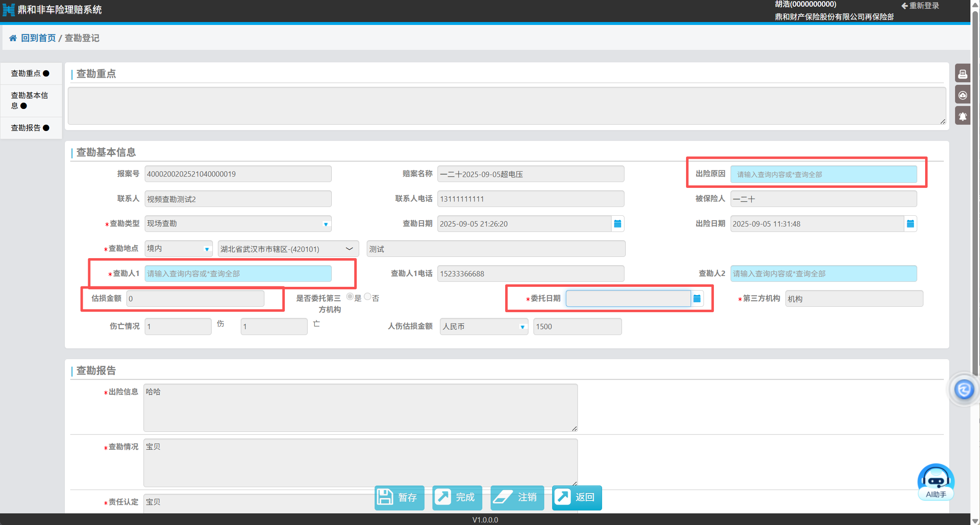Open the AI助手 robot assistant

tap(936, 482)
